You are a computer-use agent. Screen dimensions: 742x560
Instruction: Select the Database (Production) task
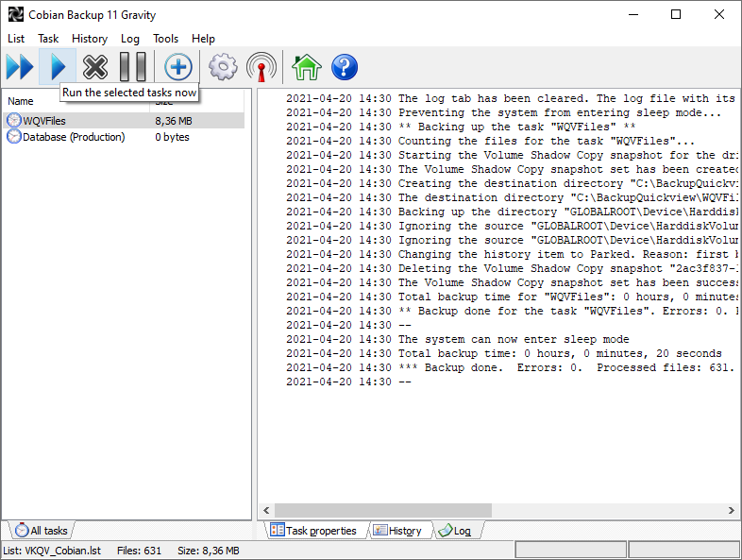coord(73,137)
